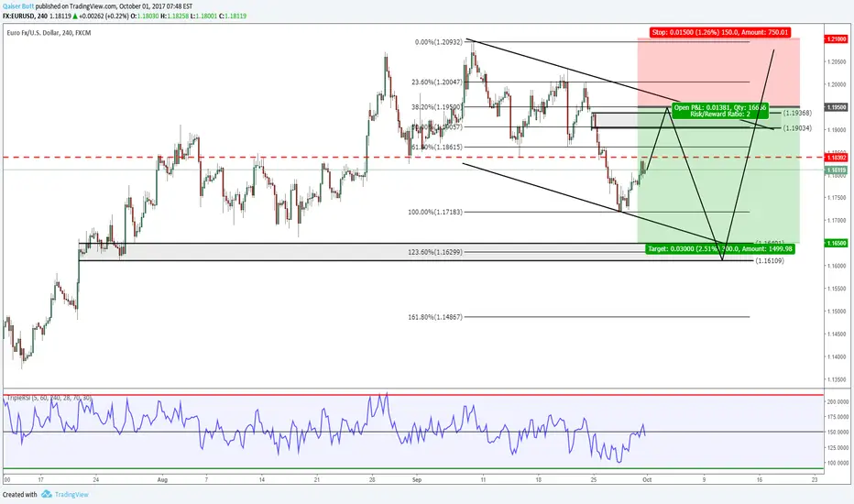This screenshot has height=504, width=854.
Task: Click the 1.20500 price scale value
Action: tap(836, 61)
